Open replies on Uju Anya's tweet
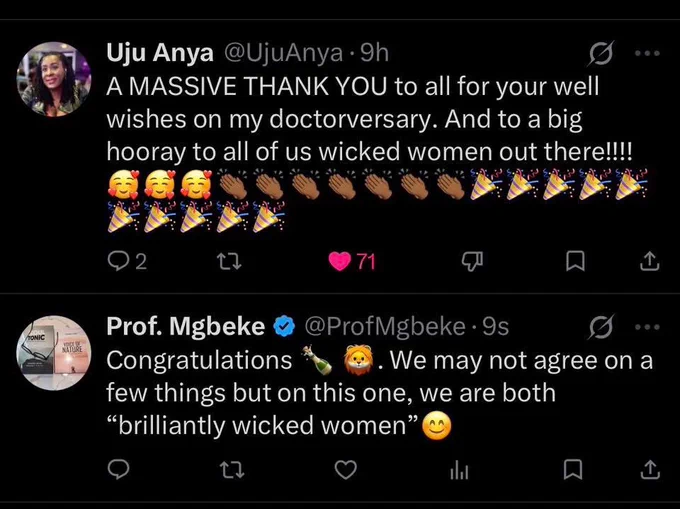Viewport: 680px width, 509px height. point(126,261)
